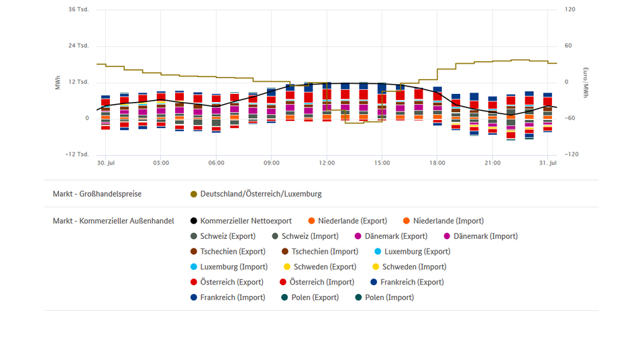Click the 12:00 time axis label
Image resolution: width=644 pixels, height=347 pixels.
point(327,163)
